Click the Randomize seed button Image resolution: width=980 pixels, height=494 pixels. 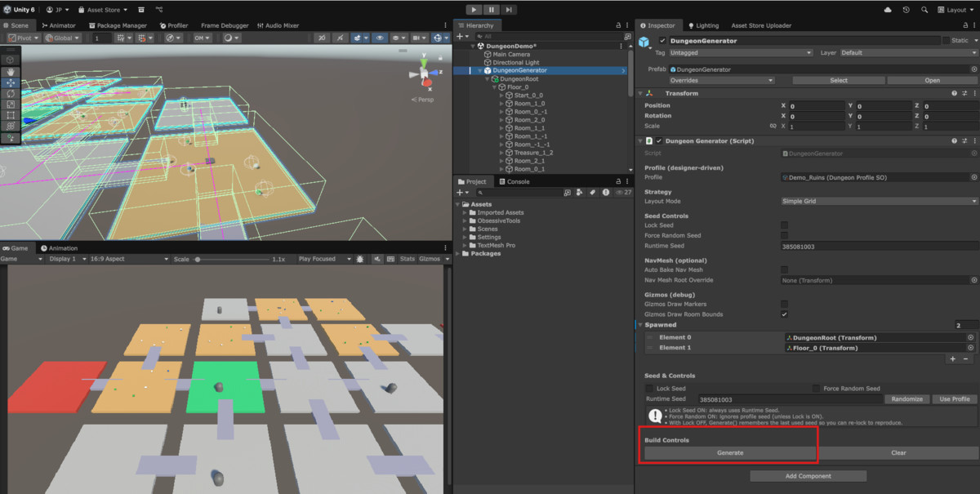click(906, 399)
